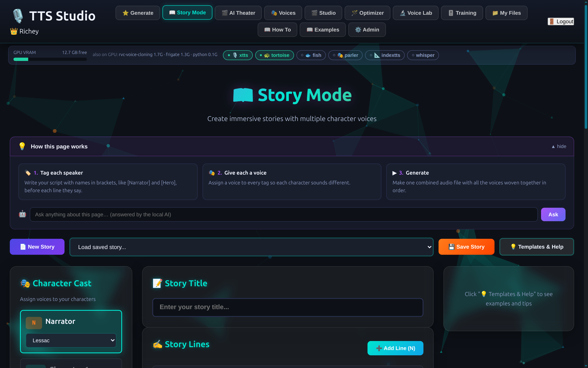The height and width of the screenshot is (368, 588).
Task: Click the Character Cast masks icon
Action: point(25,283)
